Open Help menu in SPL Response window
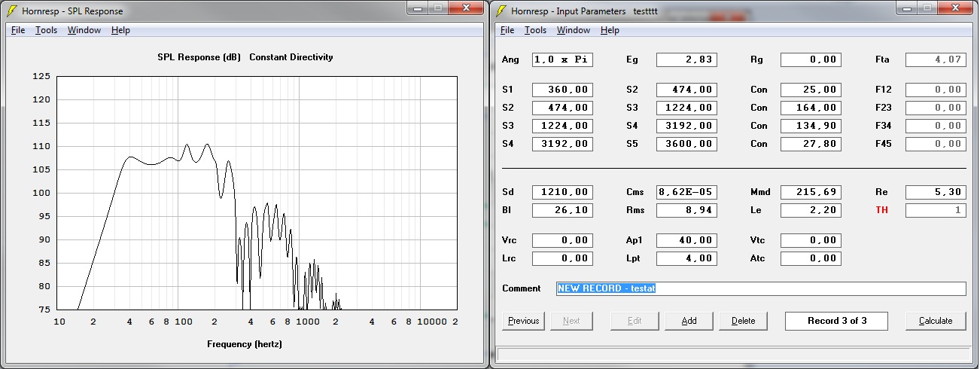This screenshot has width=980, height=369. [120, 30]
